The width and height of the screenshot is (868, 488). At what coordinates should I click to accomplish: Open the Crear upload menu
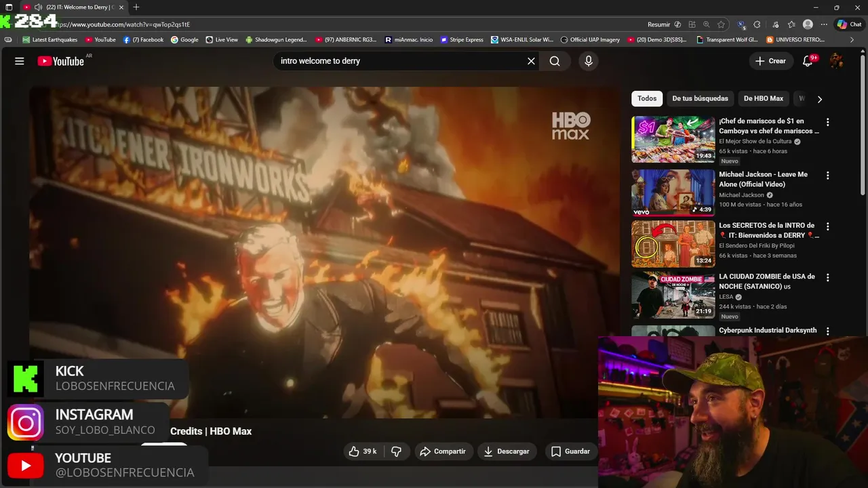tap(770, 61)
